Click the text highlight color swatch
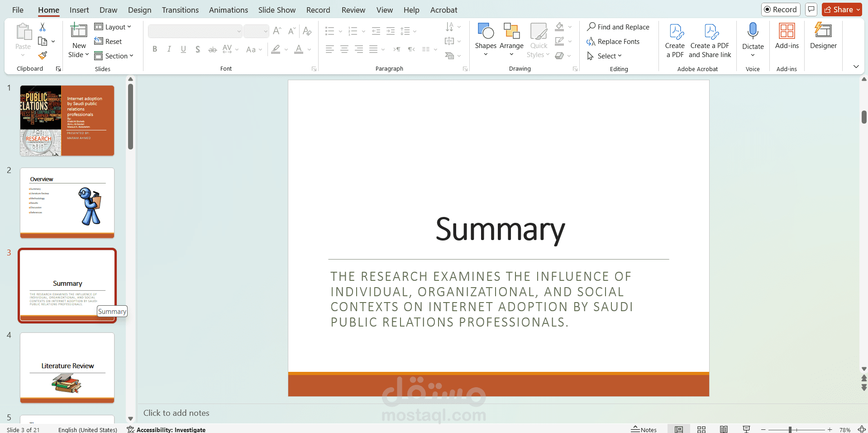Screen dimensions: 868x433 click(276, 49)
